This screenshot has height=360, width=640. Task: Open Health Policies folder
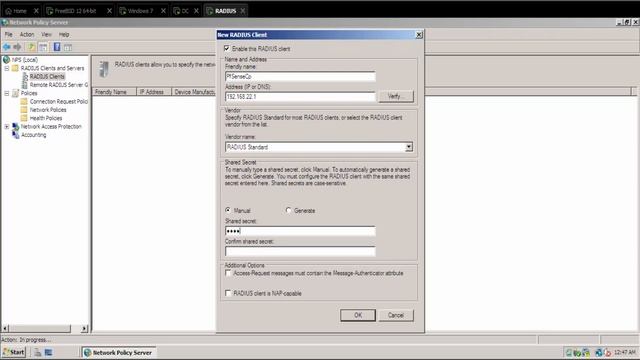click(x=46, y=118)
